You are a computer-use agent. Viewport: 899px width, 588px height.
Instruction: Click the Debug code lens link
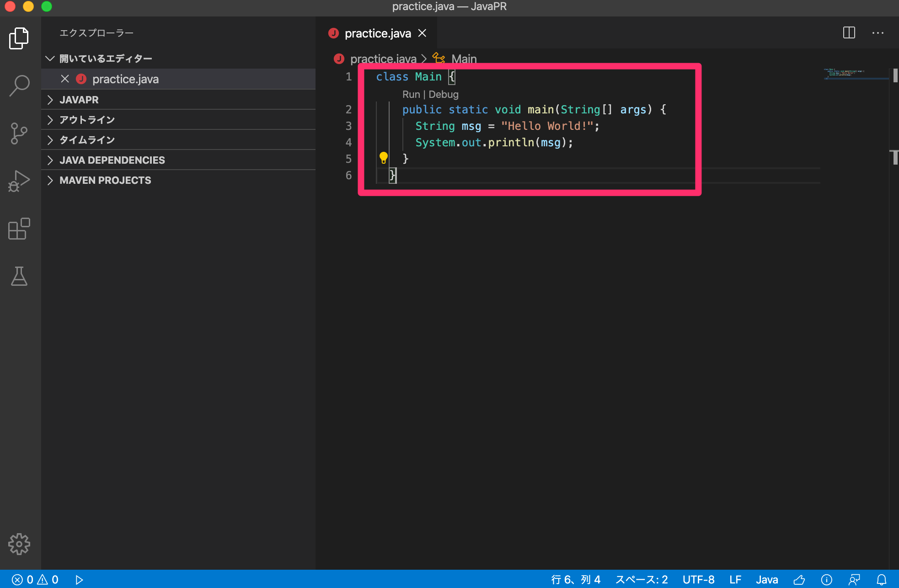[x=444, y=94]
